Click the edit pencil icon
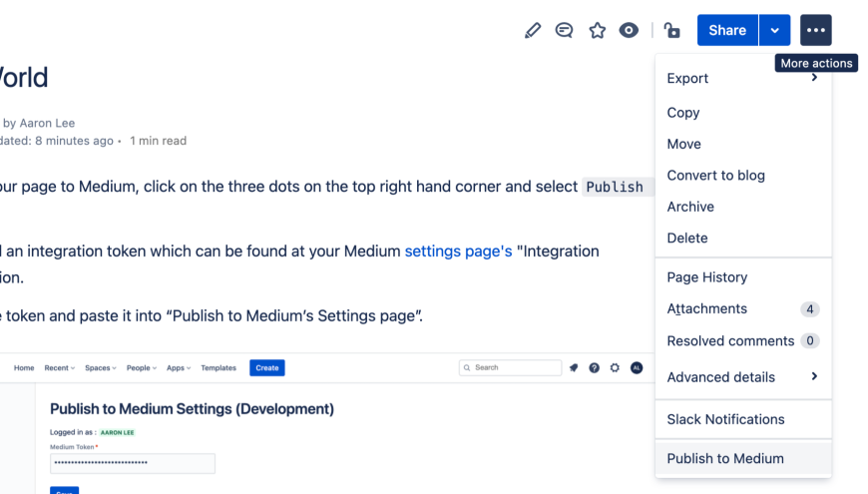868x494 pixels. [533, 31]
